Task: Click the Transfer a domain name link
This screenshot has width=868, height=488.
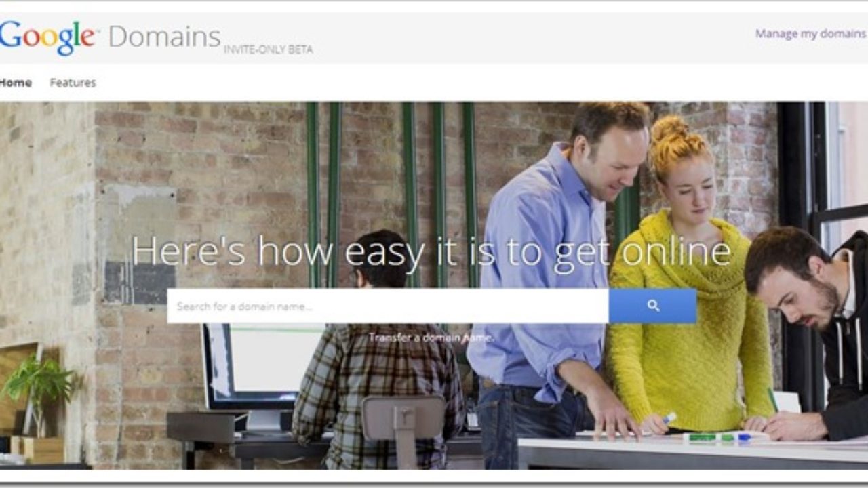Action: pos(431,337)
